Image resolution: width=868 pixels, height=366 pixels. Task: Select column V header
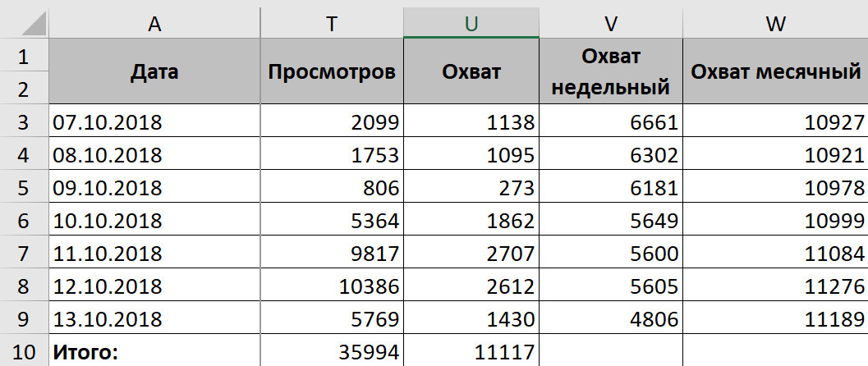(611, 23)
